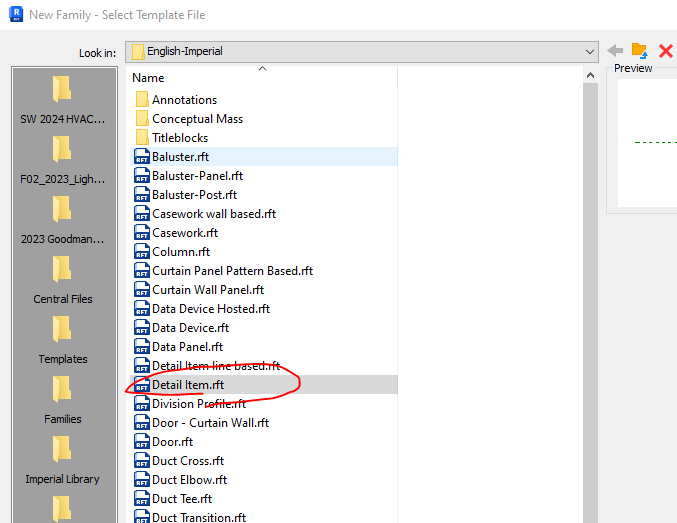Click the RFT icon beside Data Panel.rft

coord(142,347)
